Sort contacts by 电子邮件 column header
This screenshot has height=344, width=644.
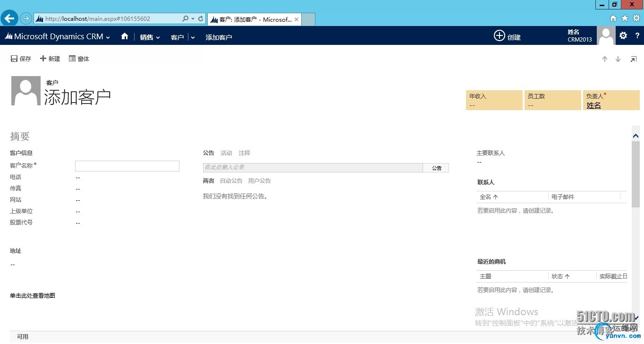(563, 197)
